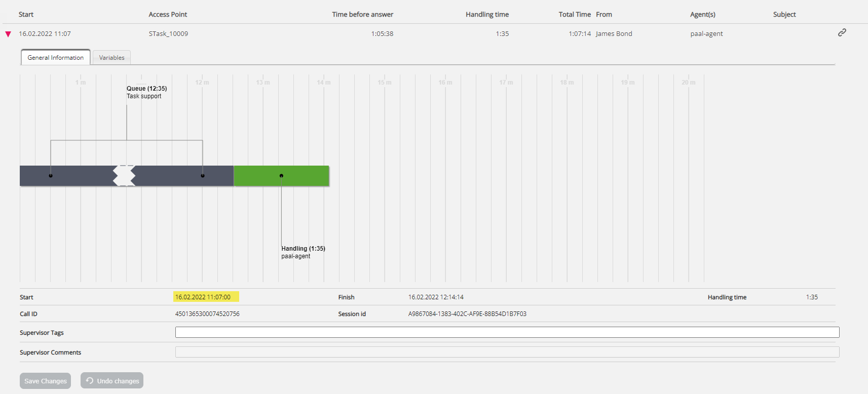This screenshot has width=868, height=394.
Task: Click the highlighted start time 11:07:00
Action: 203,297
